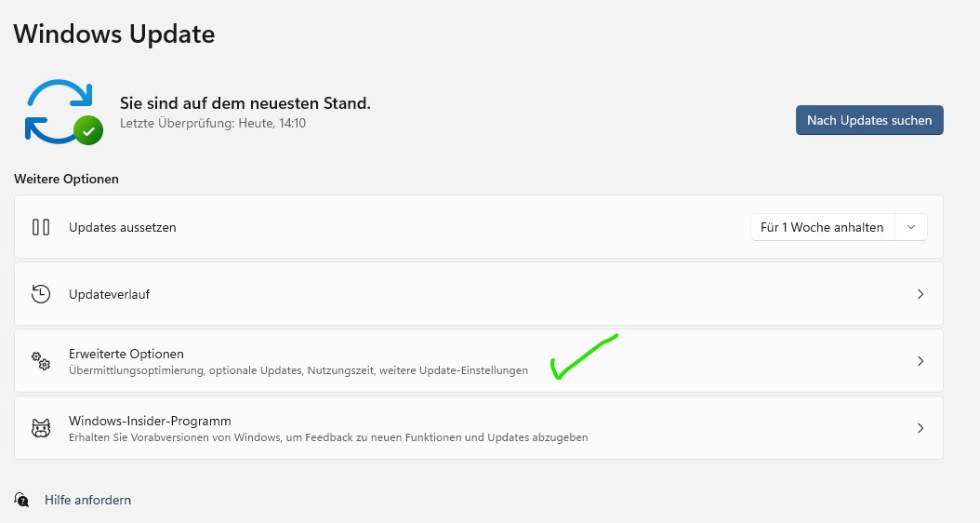Click the Letzte Überprüfung: Heute, 14:10 text

[x=213, y=123]
